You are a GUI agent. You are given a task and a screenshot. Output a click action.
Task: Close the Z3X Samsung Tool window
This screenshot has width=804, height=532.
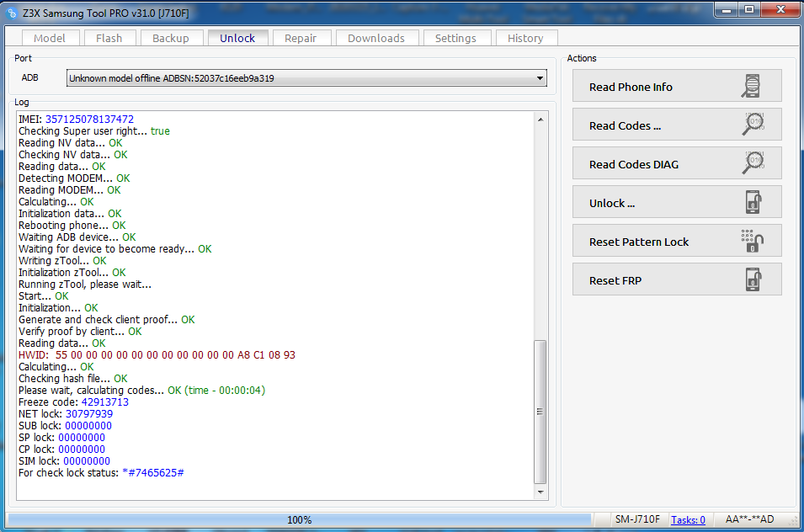[781, 10]
